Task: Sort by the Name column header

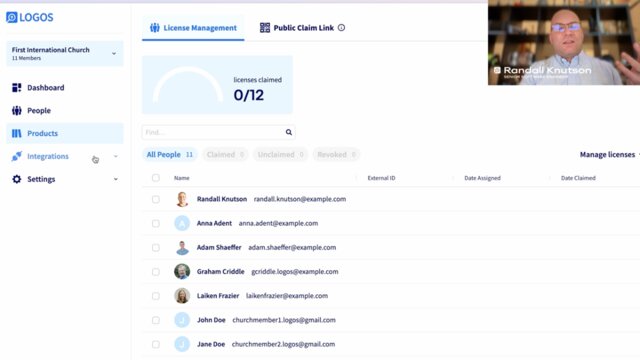Action: (182, 178)
